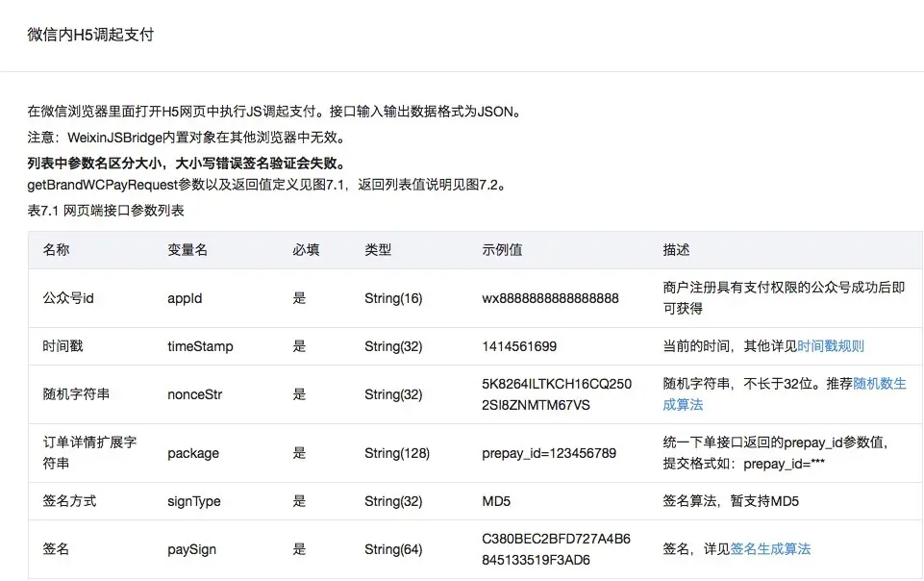Click the timeStamp variable name cell
924x581 pixels.
pos(200,346)
